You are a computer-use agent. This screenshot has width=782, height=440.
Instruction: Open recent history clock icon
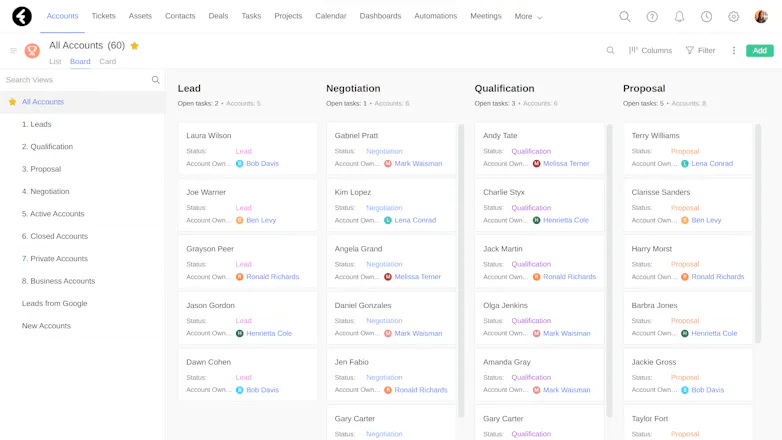pos(706,16)
